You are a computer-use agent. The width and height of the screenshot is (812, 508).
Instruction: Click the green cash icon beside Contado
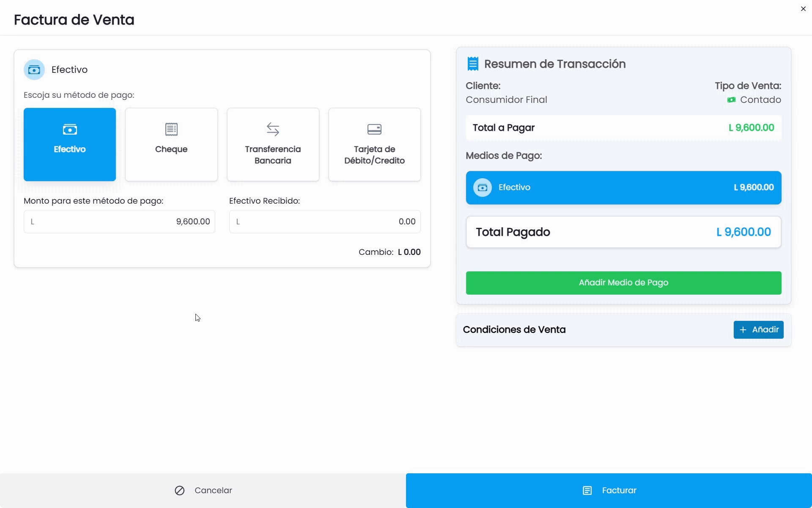pos(731,100)
